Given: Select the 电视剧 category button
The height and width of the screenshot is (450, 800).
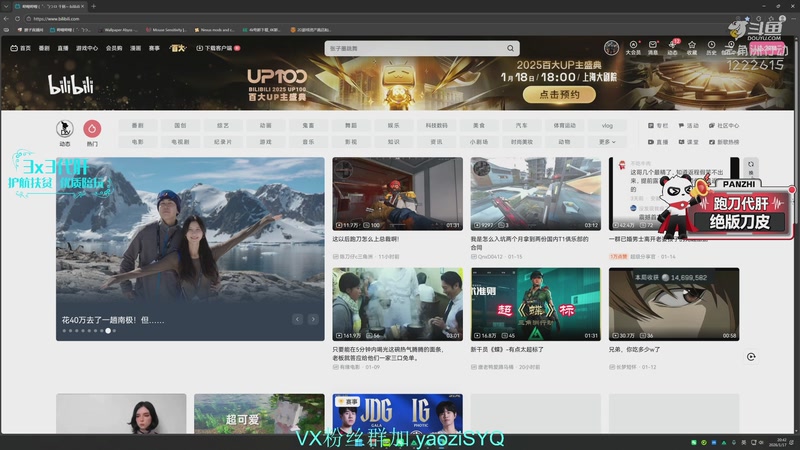Looking at the screenshot, I should 180,142.
